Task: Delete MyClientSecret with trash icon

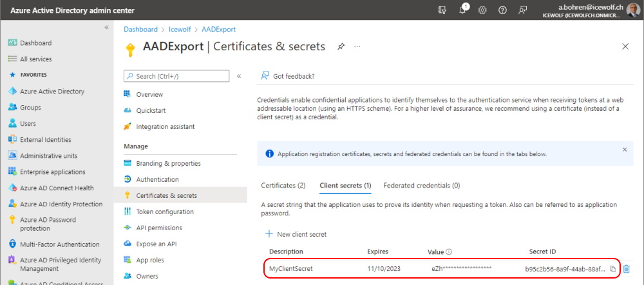Action: coord(627,269)
